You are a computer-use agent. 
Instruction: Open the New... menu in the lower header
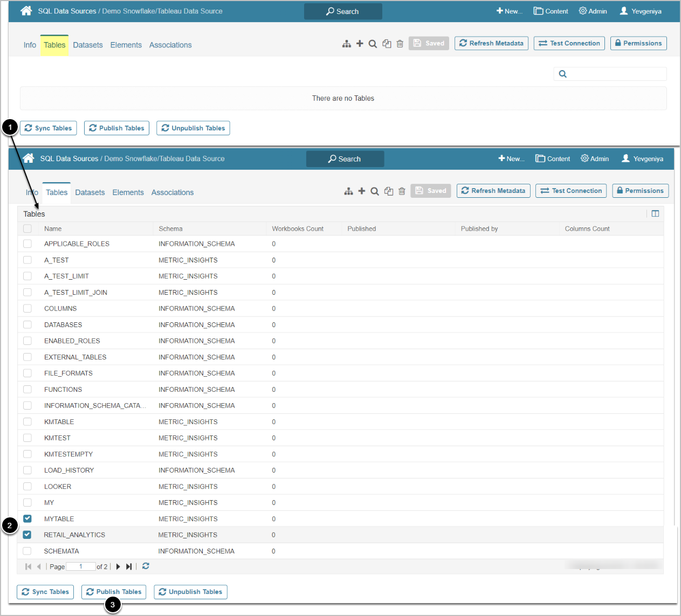(x=511, y=158)
